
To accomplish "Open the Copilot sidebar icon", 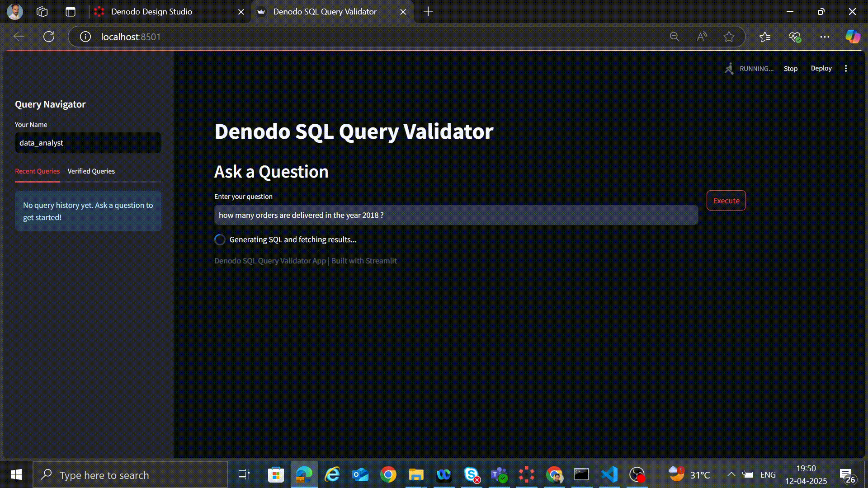I will tap(853, 37).
